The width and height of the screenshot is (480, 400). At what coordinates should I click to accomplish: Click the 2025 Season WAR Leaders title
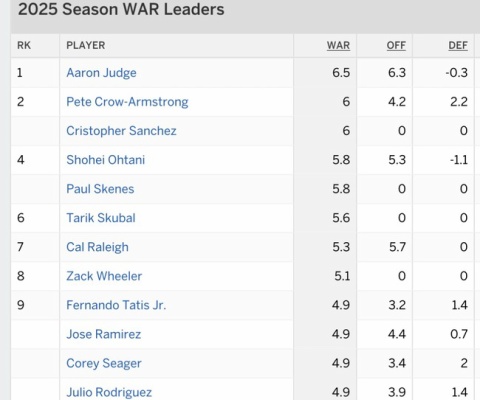pyautogui.click(x=121, y=9)
